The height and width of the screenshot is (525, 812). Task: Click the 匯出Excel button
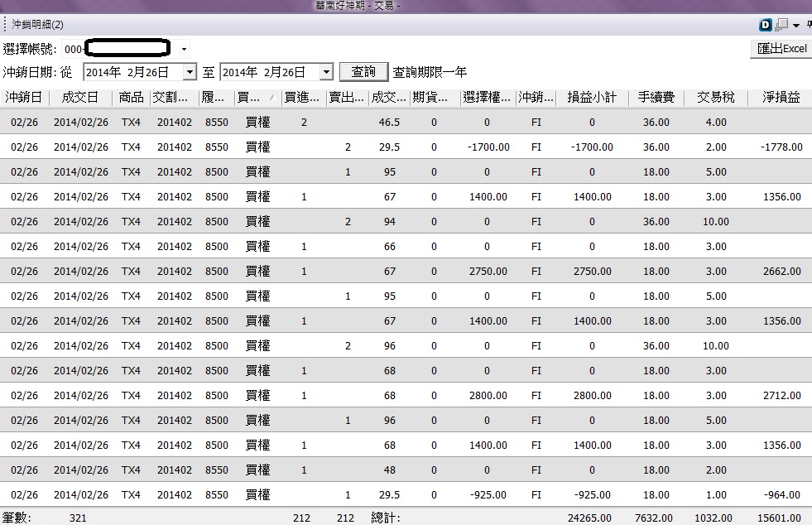[781, 49]
